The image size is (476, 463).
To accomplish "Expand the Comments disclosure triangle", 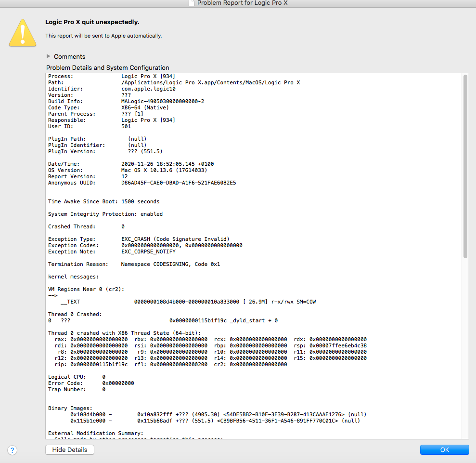I will pyautogui.click(x=48, y=56).
